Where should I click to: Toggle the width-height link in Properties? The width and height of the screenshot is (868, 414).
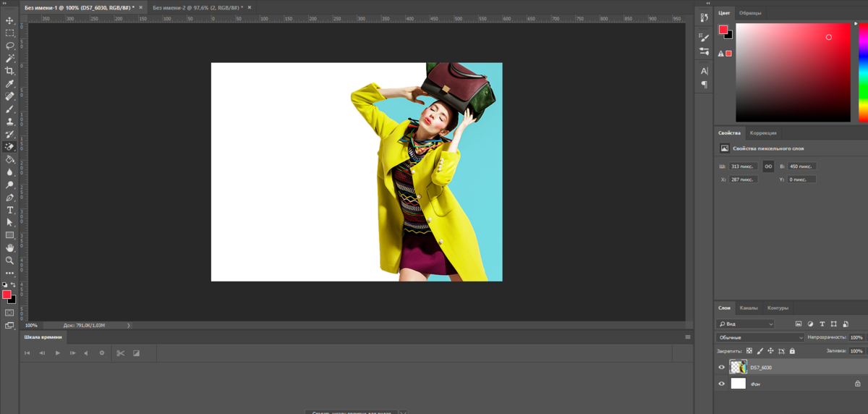(x=768, y=166)
